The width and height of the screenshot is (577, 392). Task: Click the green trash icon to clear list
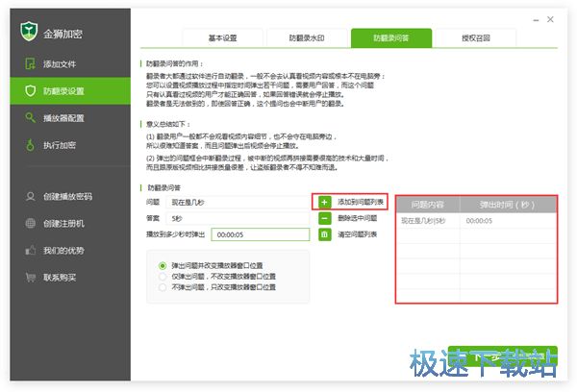click(324, 234)
